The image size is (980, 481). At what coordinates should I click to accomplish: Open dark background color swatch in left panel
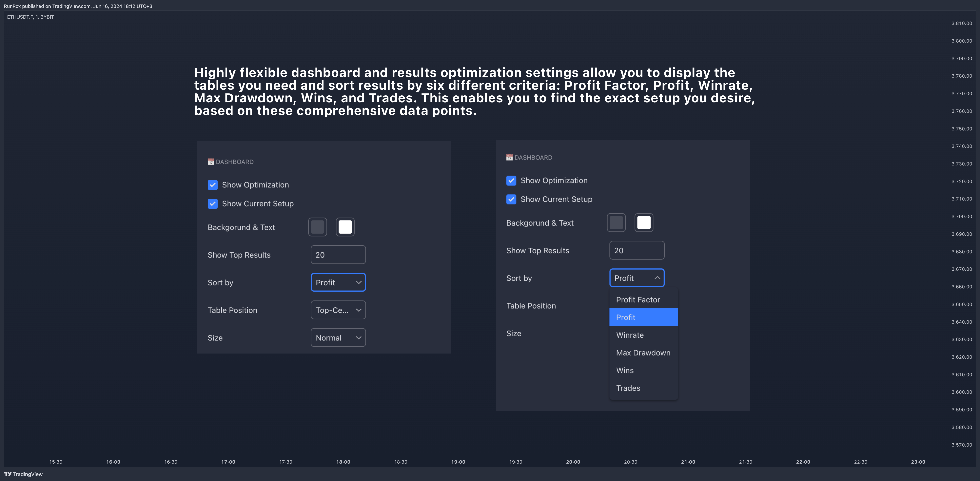[317, 227]
